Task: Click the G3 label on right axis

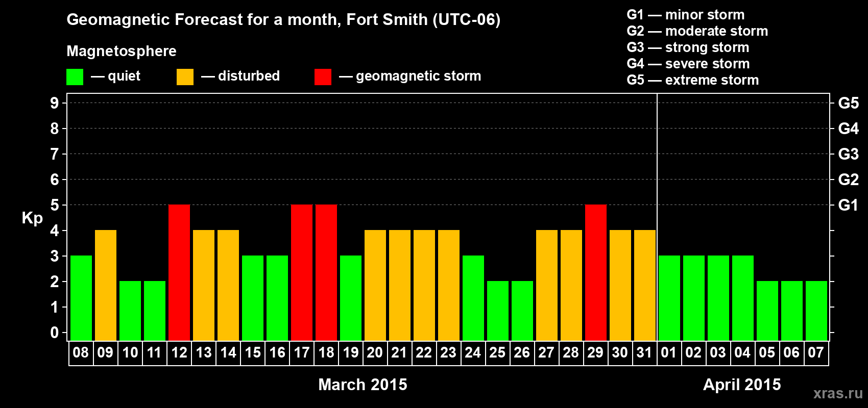Action: (848, 154)
